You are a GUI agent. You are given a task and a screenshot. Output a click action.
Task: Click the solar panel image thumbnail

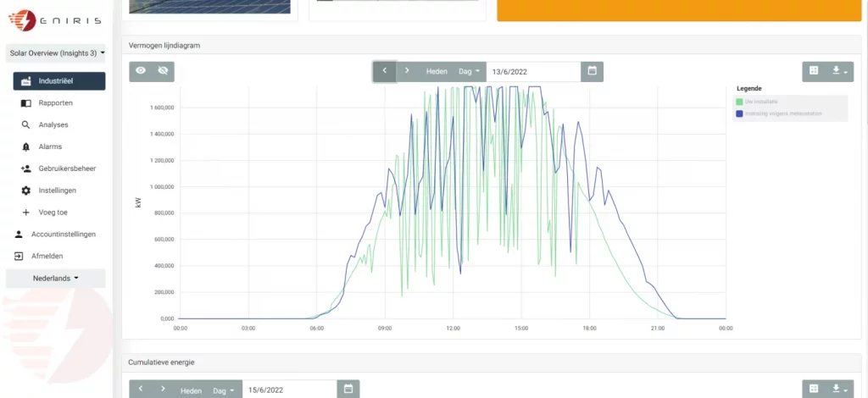pos(210,7)
